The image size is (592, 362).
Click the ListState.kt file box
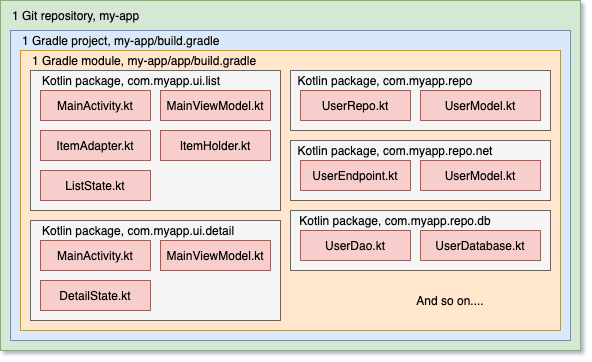pyautogui.click(x=95, y=185)
